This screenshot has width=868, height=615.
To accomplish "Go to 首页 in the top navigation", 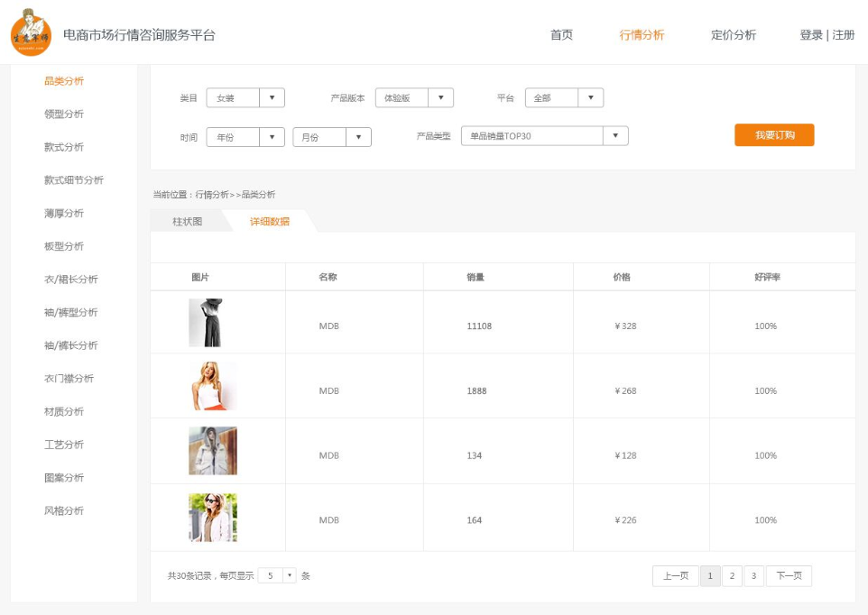I will pos(561,35).
